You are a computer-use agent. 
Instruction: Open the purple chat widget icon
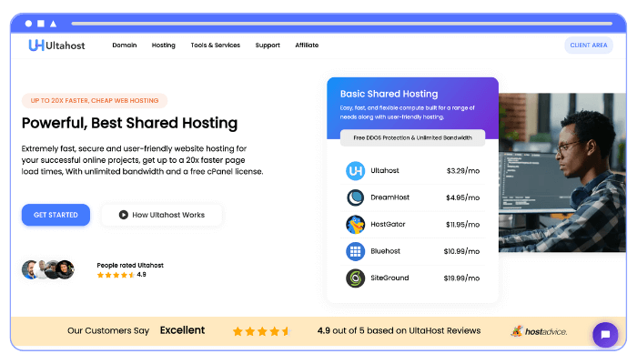[x=605, y=335]
